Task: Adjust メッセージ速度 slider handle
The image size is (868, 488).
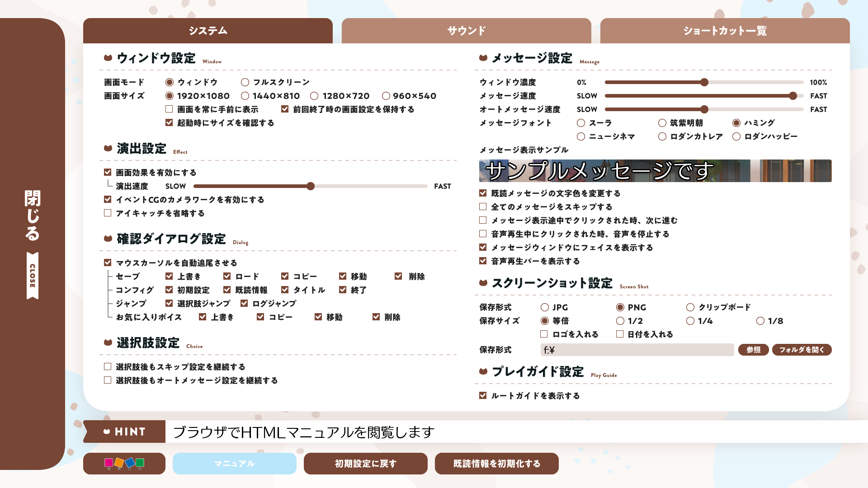Action: (793, 96)
